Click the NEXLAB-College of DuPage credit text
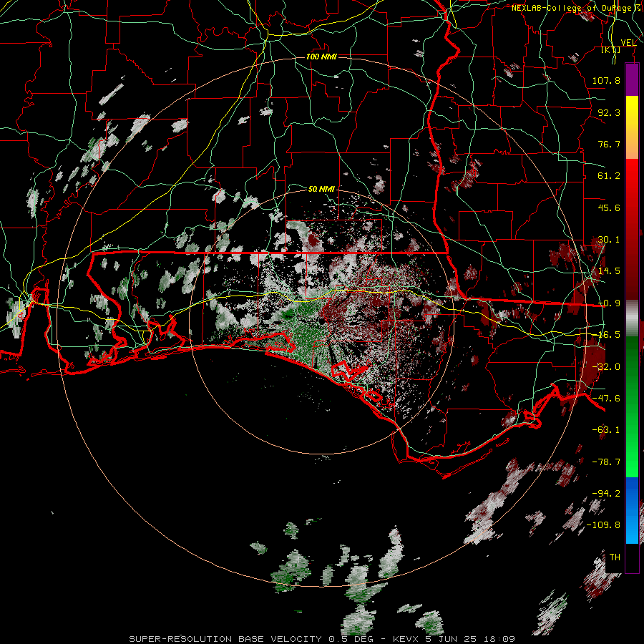The image size is (644, 644). coord(572,8)
